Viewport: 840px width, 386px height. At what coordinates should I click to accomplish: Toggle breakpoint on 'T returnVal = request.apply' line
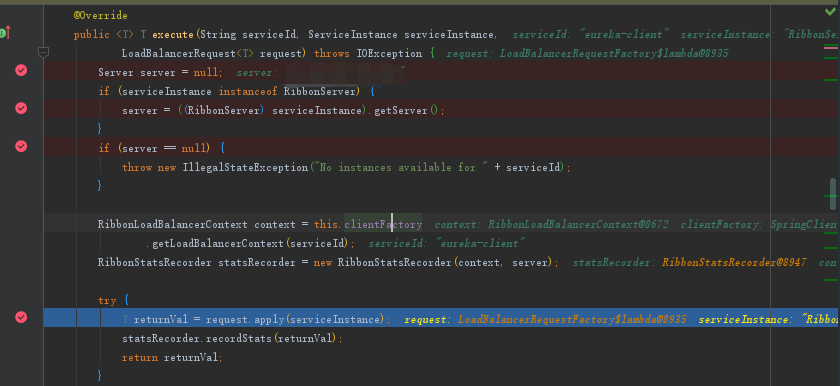click(21, 317)
